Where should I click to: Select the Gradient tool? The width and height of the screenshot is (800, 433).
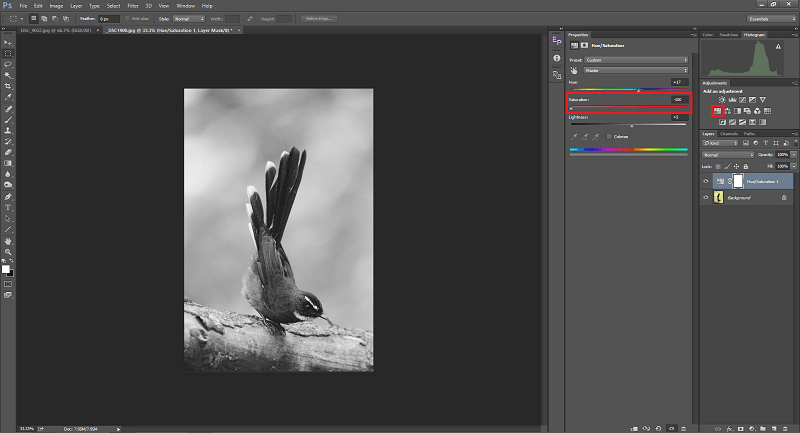tap(8, 163)
